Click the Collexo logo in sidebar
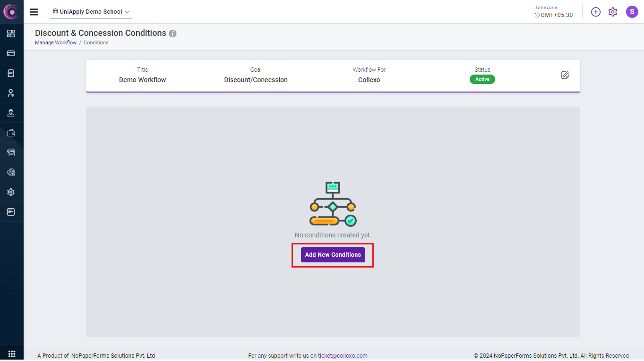Screen dimensions: 644x361 tap(11, 11)
